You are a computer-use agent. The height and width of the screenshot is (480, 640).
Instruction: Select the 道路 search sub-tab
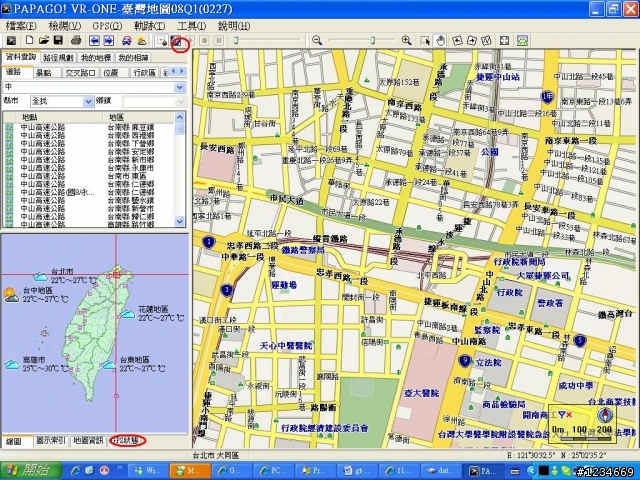(x=17, y=71)
